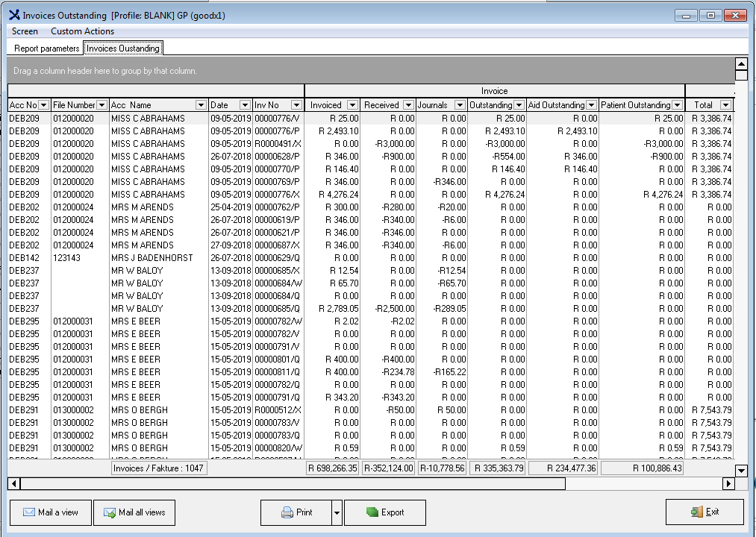Click the Exit button

(x=704, y=512)
